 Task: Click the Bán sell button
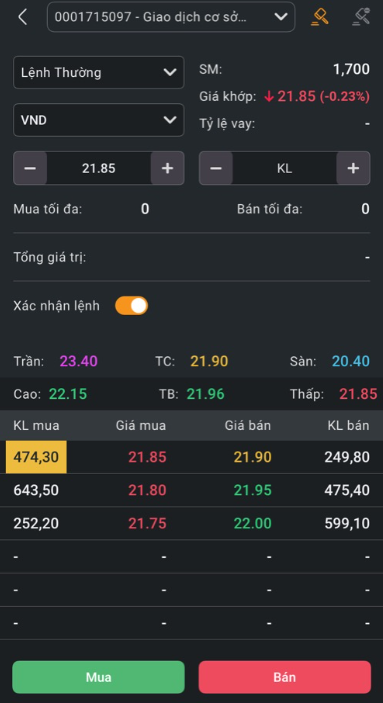click(285, 677)
